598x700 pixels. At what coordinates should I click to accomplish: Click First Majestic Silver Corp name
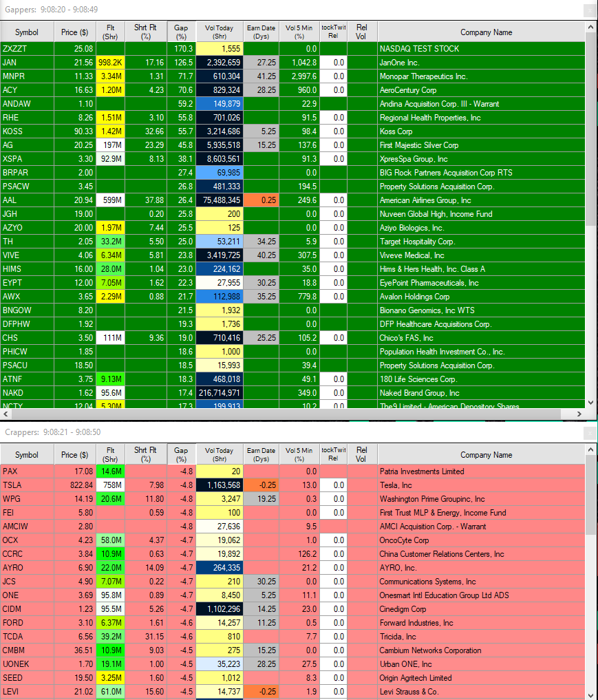(x=419, y=145)
